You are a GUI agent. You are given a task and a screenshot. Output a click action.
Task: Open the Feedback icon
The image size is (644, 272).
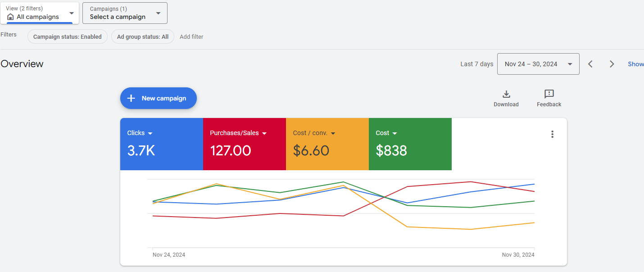549,94
